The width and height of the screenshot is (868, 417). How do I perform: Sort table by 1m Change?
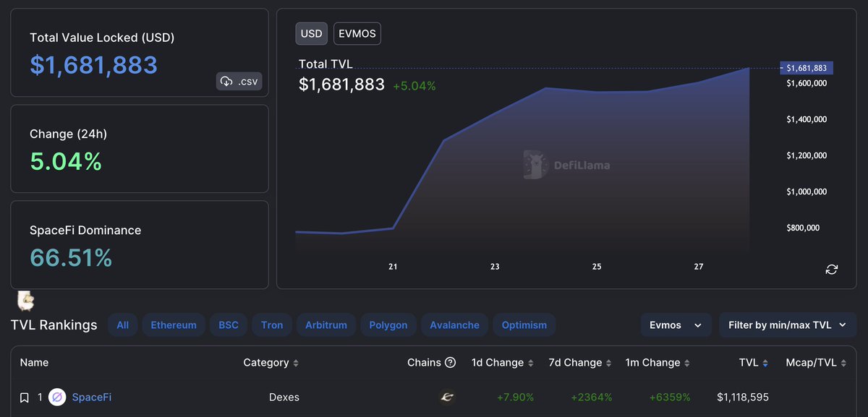pos(658,363)
